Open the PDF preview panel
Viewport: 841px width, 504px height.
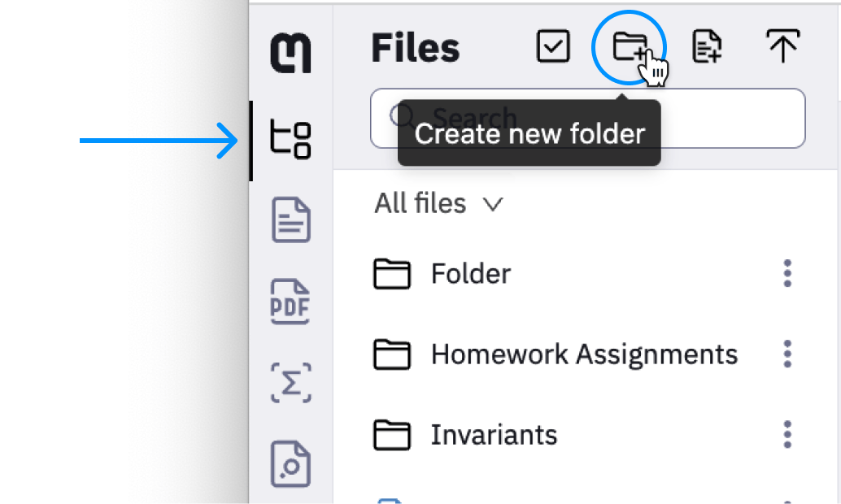click(290, 302)
